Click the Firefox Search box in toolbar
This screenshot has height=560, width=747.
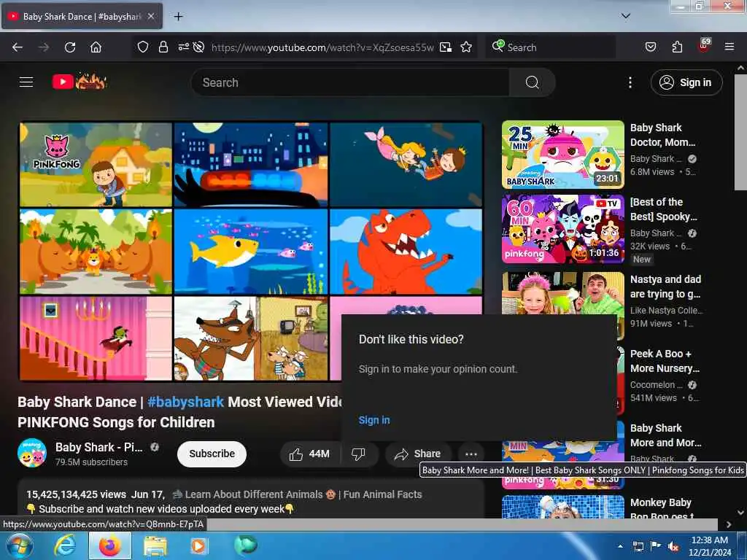550,47
